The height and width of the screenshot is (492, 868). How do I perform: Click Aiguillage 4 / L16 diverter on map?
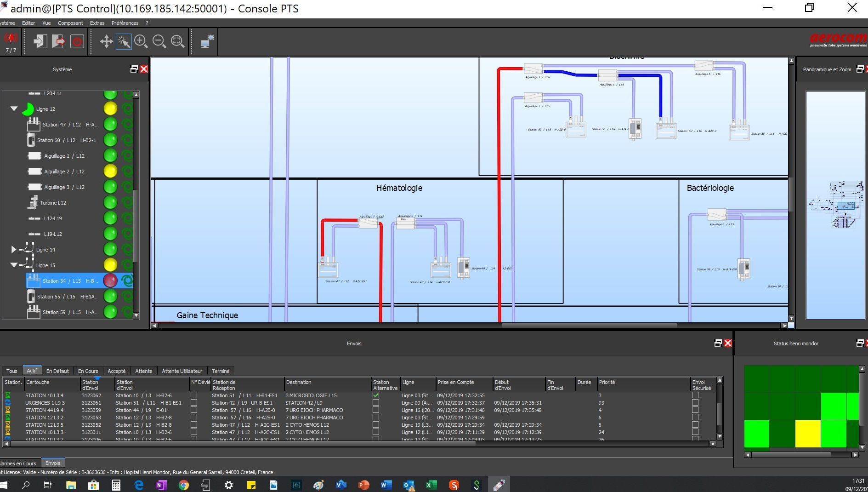point(607,74)
